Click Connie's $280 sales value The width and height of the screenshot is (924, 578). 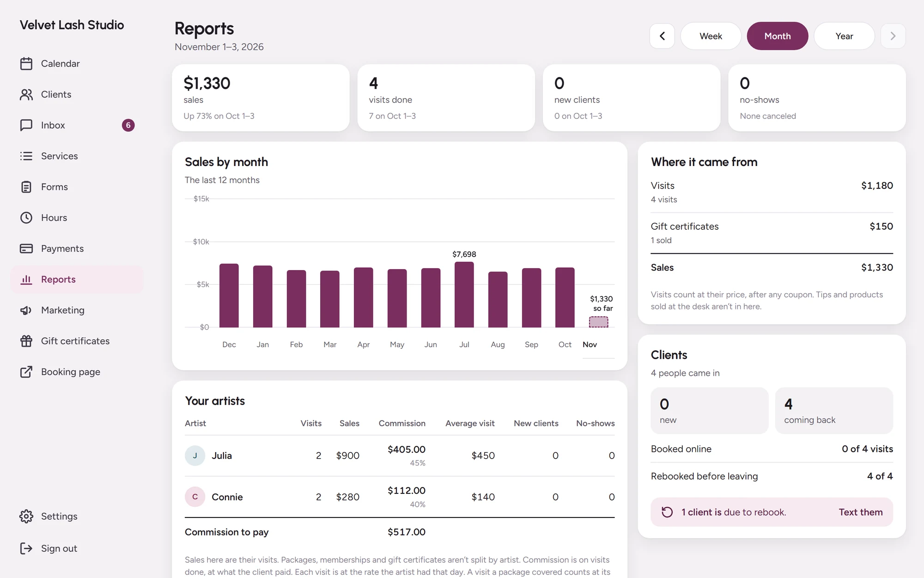[x=348, y=497]
